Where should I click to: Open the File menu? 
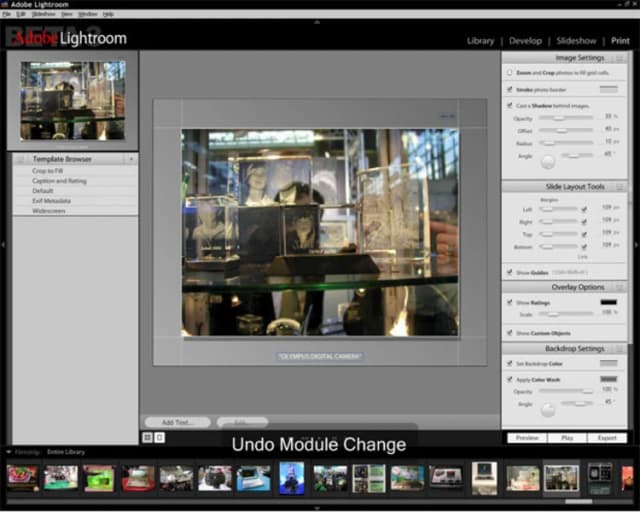click(6, 14)
